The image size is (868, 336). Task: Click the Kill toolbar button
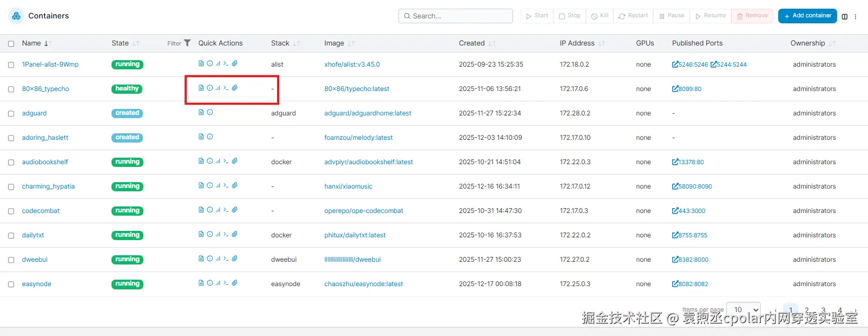(x=600, y=16)
